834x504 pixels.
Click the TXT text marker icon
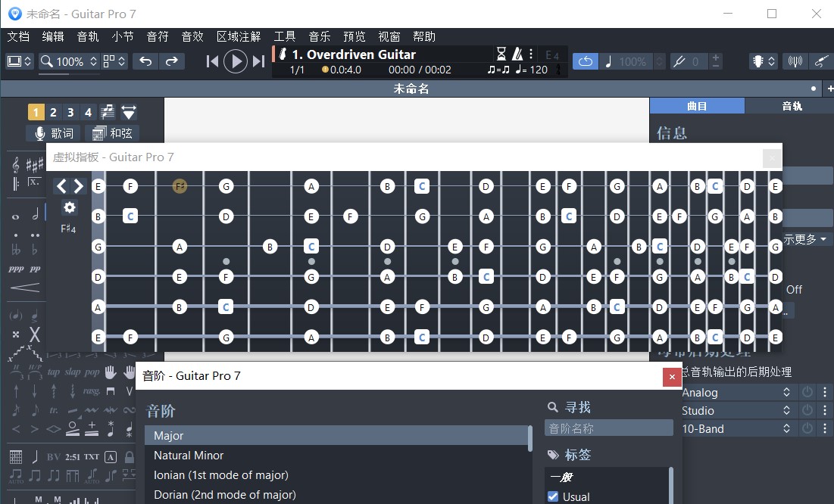(x=91, y=456)
